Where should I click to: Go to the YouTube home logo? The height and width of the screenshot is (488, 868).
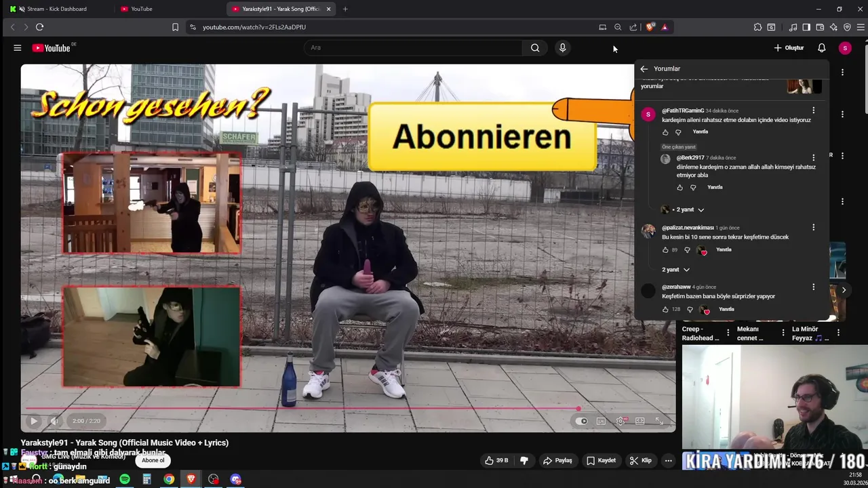coord(52,48)
